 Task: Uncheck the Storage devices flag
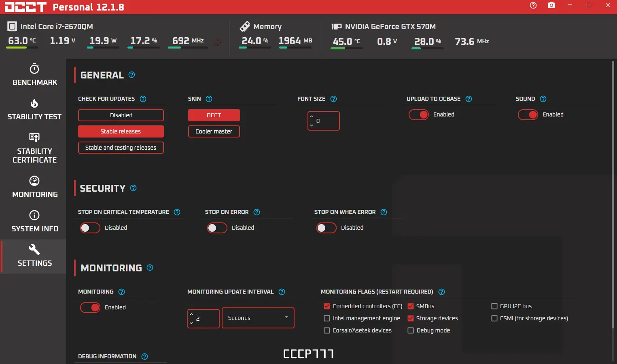[411, 318]
